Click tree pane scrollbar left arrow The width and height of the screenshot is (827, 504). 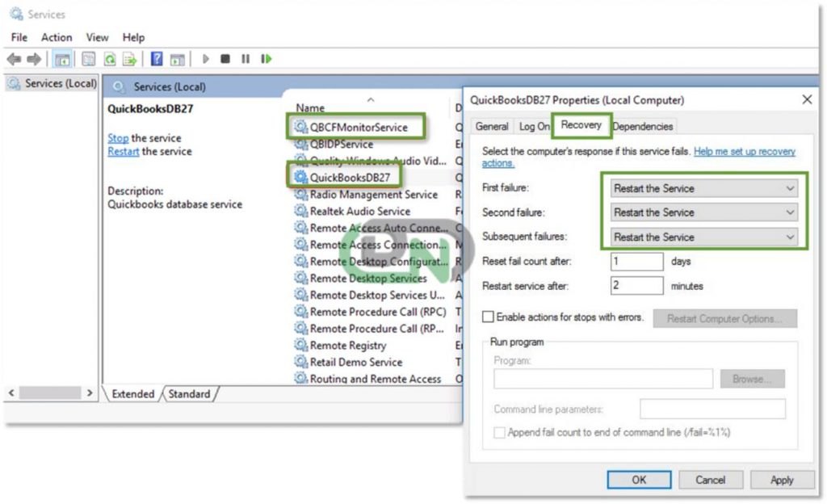11,393
